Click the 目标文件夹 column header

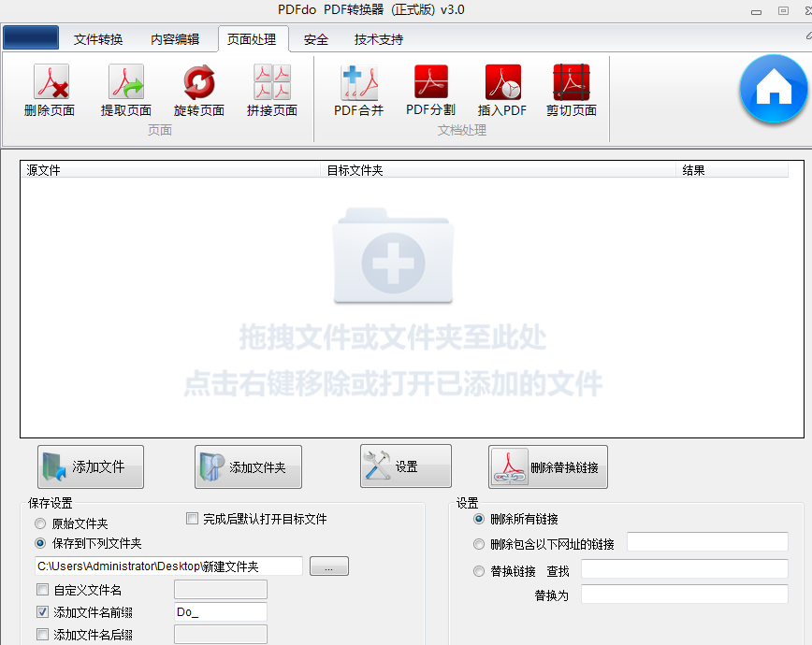pyautogui.click(x=499, y=170)
